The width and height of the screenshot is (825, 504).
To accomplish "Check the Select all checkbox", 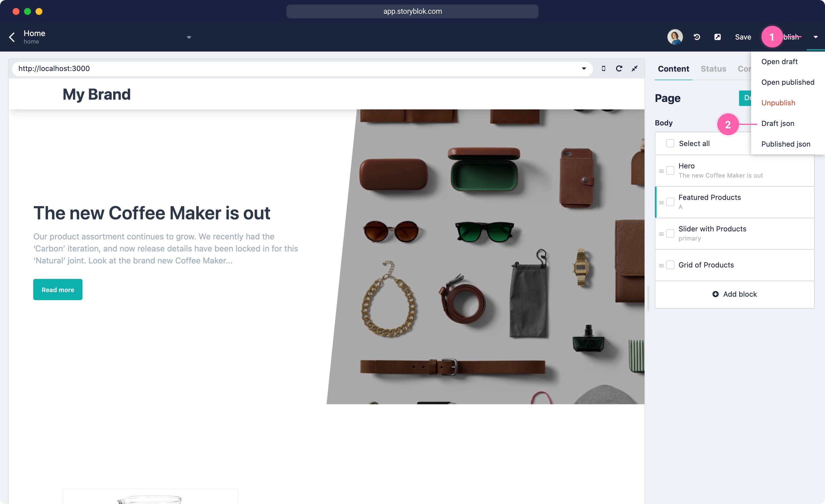I will pos(670,143).
